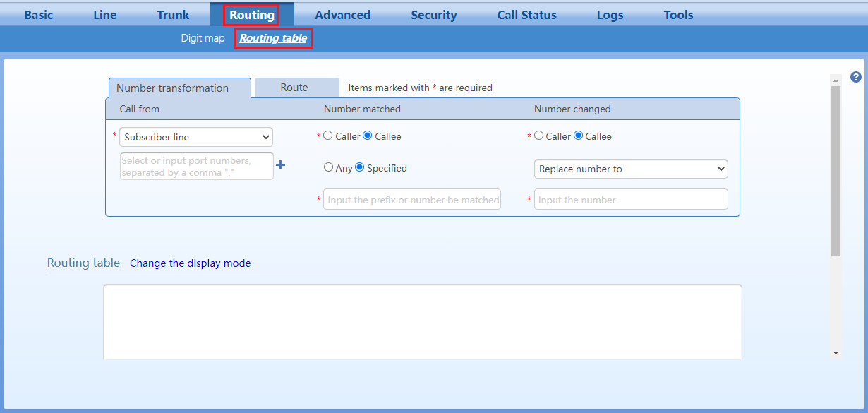868x413 pixels.
Task: Choose the Any radio option
Action: (328, 167)
